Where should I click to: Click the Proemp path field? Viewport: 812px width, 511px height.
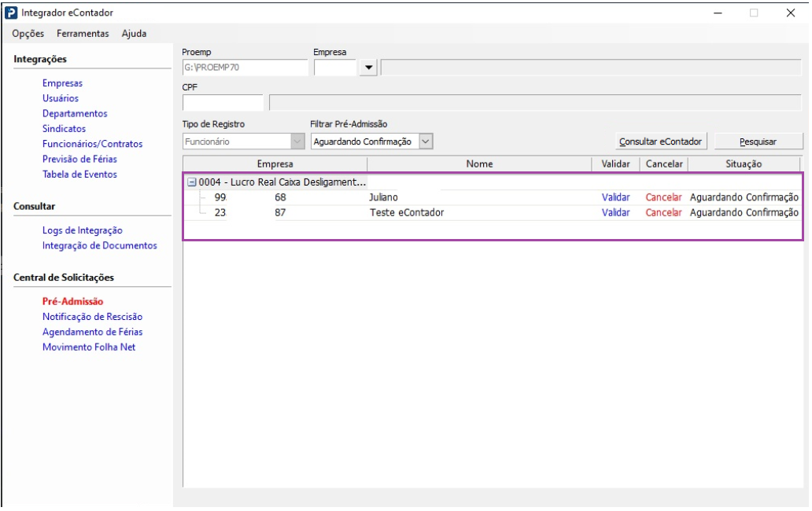(x=245, y=68)
